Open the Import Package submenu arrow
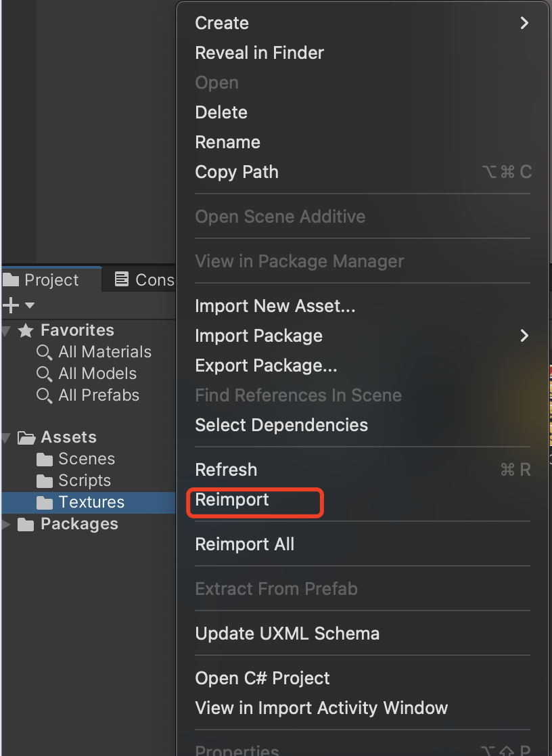The image size is (552, 756). [x=524, y=336]
